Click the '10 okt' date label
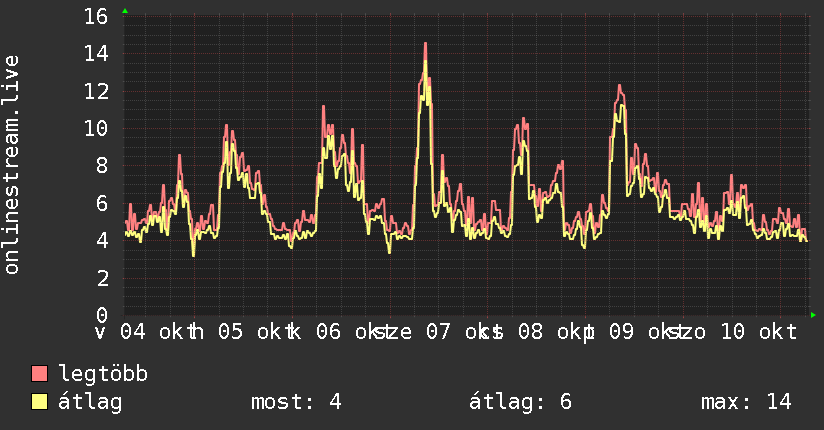Image resolution: width=824 pixels, height=430 pixels. 758,332
